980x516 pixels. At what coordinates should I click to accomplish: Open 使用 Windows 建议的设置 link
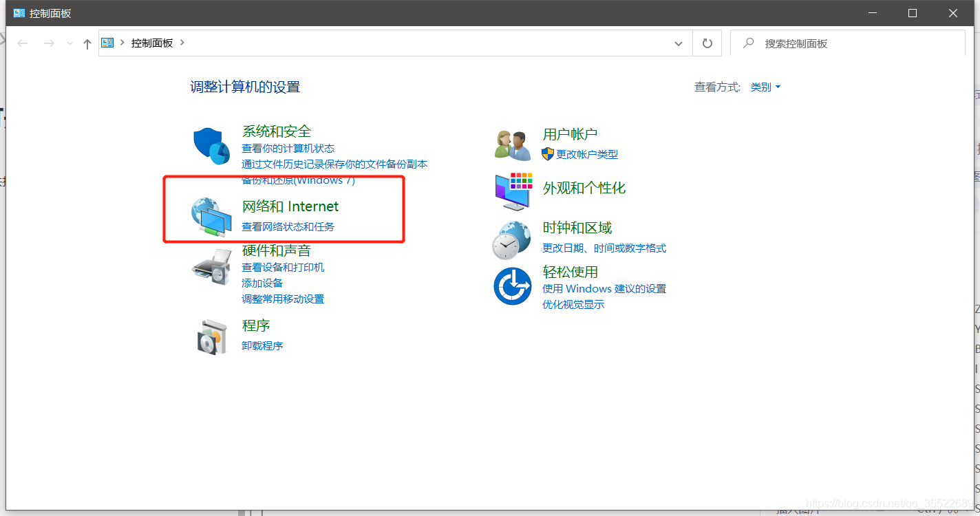click(x=604, y=289)
